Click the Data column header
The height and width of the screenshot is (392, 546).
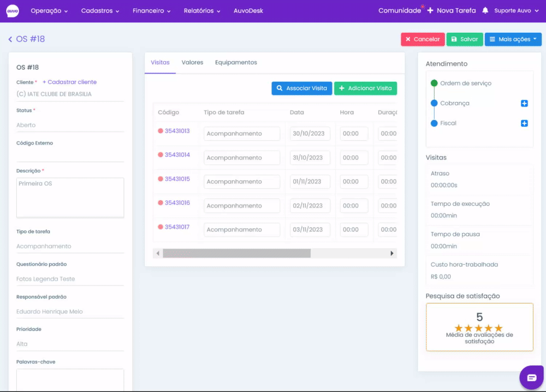pos(296,112)
